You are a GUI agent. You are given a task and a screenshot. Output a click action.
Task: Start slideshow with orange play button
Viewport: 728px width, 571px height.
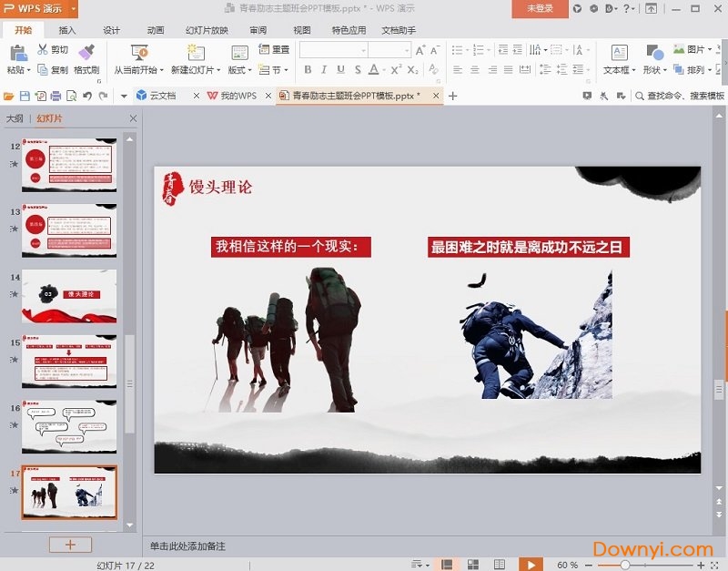pyautogui.click(x=531, y=565)
